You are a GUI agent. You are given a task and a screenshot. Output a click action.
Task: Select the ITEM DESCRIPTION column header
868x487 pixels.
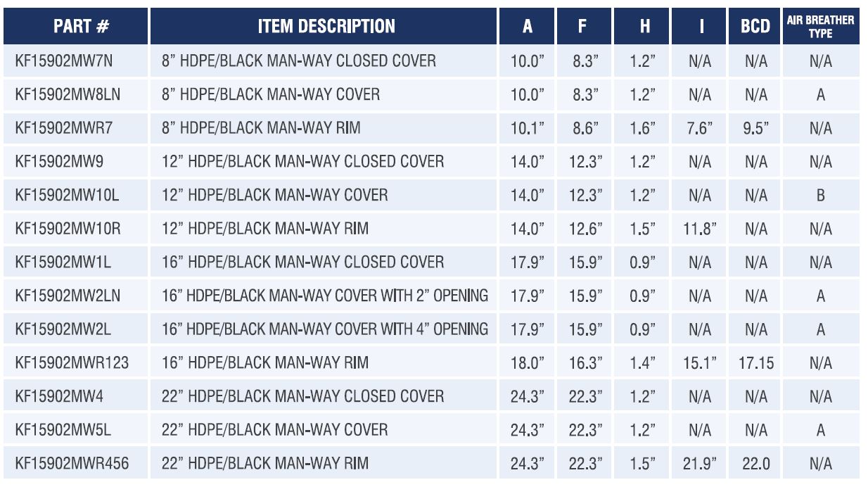pos(326,27)
